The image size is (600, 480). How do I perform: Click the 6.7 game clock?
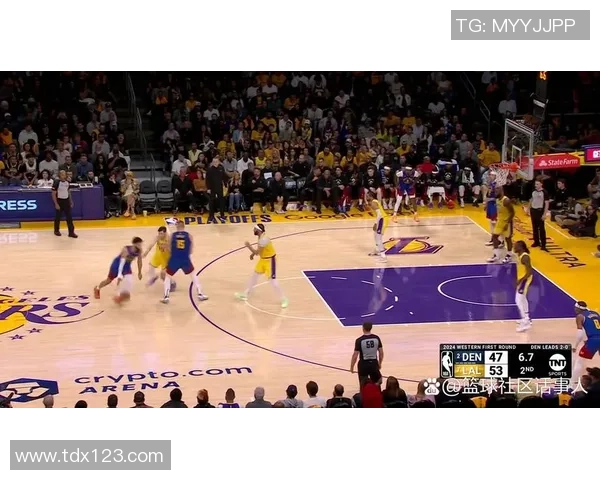(526, 356)
